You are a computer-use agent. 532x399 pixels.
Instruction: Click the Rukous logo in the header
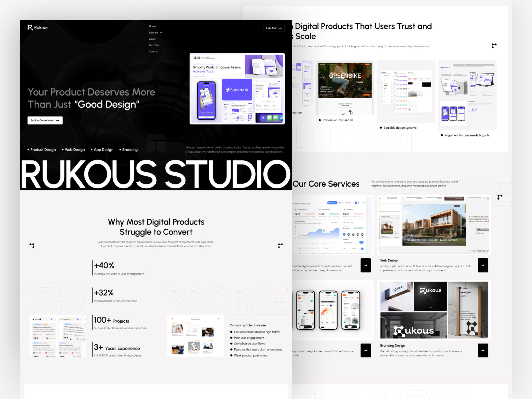point(38,27)
